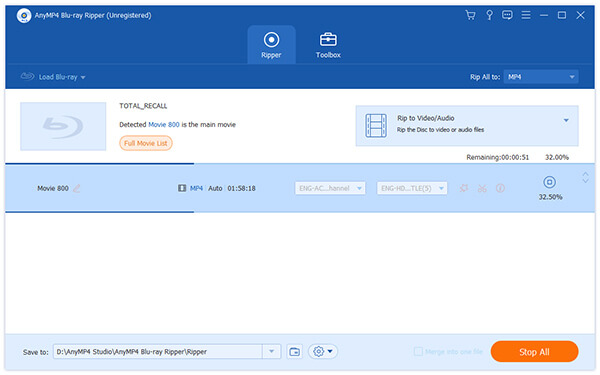Toggle Merge into one file checkbox

(x=418, y=351)
